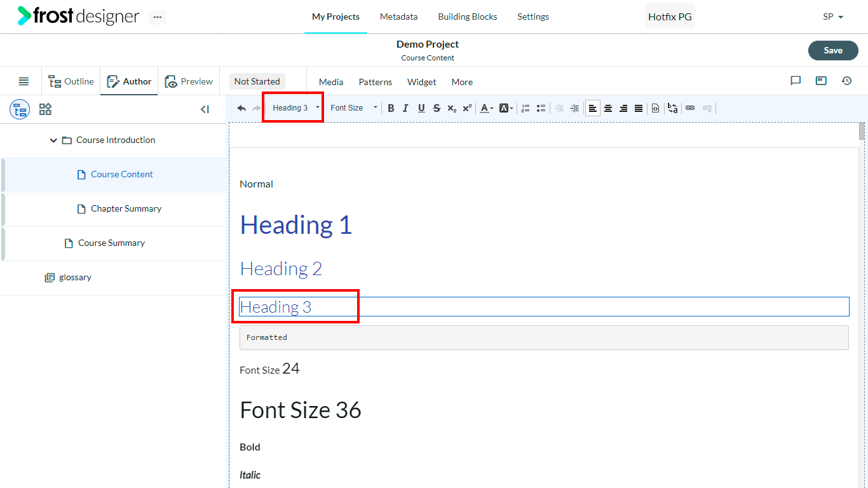The height and width of the screenshot is (488, 868).
Task: Align text left
Action: 593,108
